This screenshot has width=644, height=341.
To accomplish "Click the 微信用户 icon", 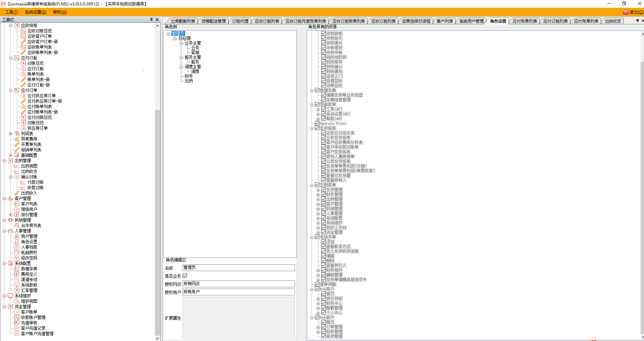I will [x=17, y=209].
